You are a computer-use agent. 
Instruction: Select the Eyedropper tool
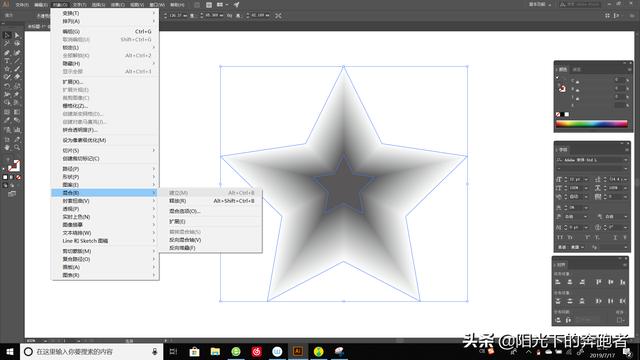7,120
